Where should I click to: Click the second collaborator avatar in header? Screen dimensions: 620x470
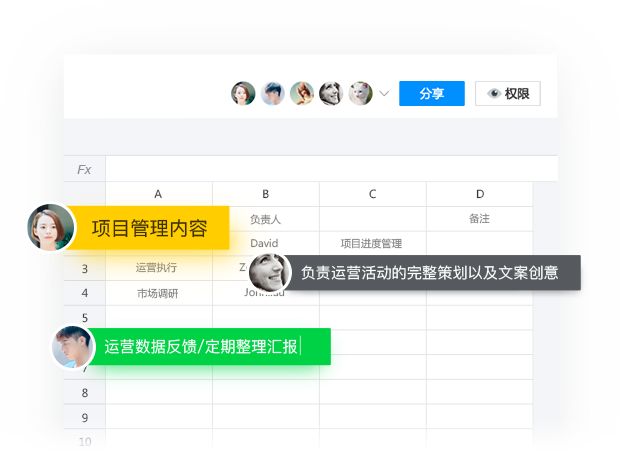[x=272, y=94]
